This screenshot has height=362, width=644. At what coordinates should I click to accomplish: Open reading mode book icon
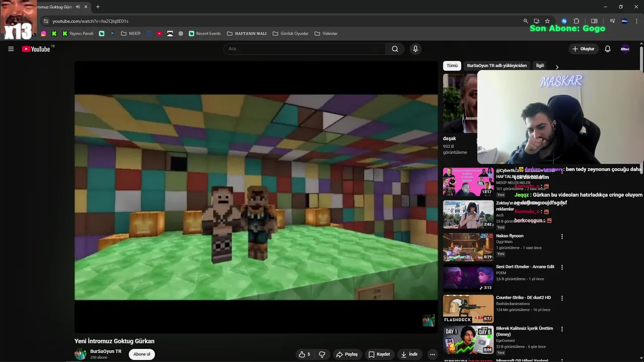click(x=594, y=21)
